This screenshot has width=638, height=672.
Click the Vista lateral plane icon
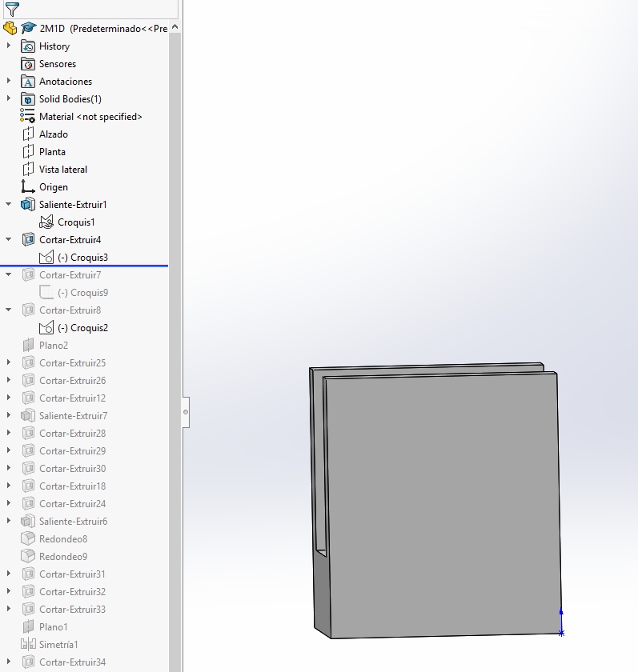(28, 170)
